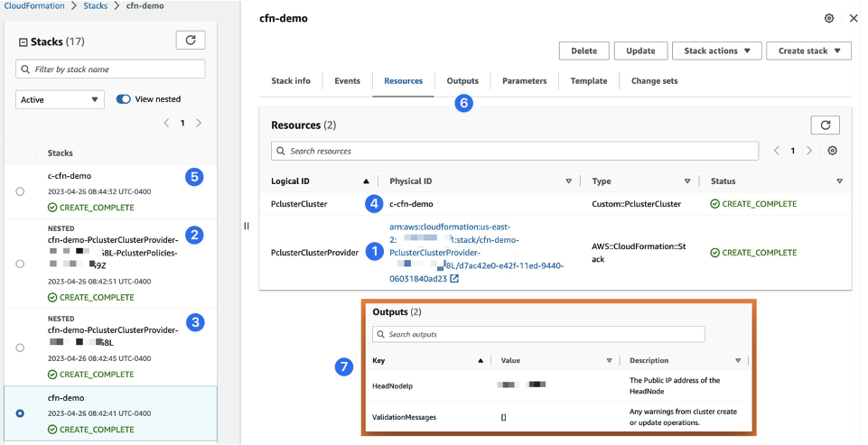Open external link icon beside PclusterClusterProvider ARN
The width and height of the screenshot is (868, 445).
(x=454, y=278)
